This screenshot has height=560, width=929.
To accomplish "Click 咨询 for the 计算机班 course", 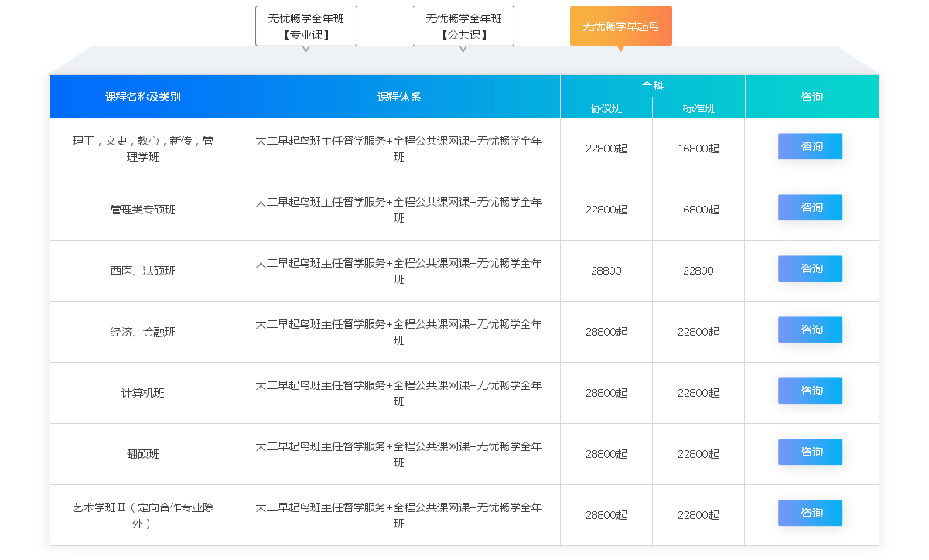I will pyautogui.click(x=810, y=391).
